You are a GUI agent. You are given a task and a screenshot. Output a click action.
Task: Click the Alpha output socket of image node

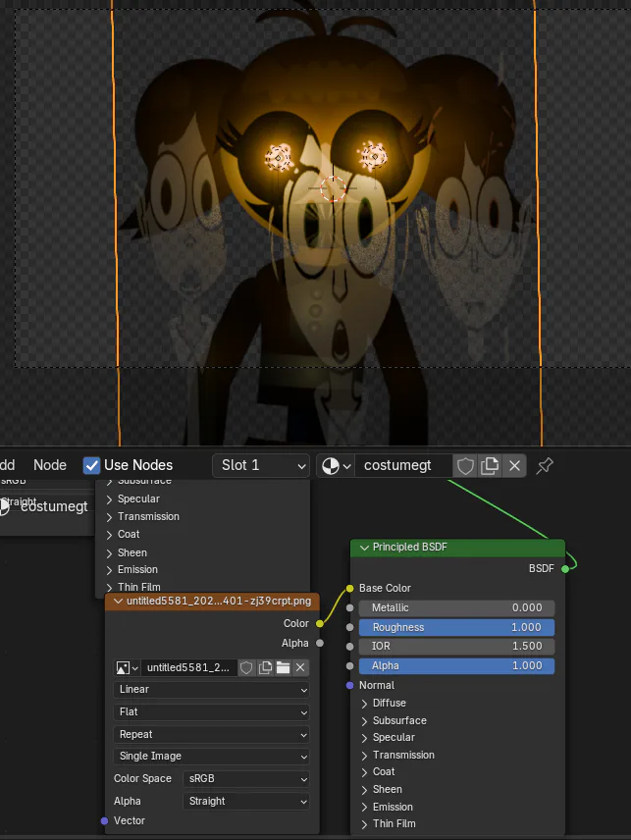click(320, 643)
